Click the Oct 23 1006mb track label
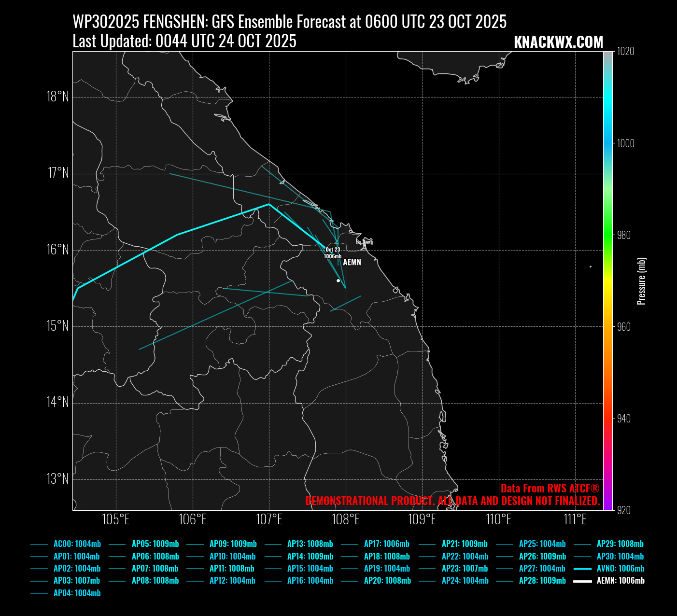Screen dimensions: 677x616 coord(333,253)
